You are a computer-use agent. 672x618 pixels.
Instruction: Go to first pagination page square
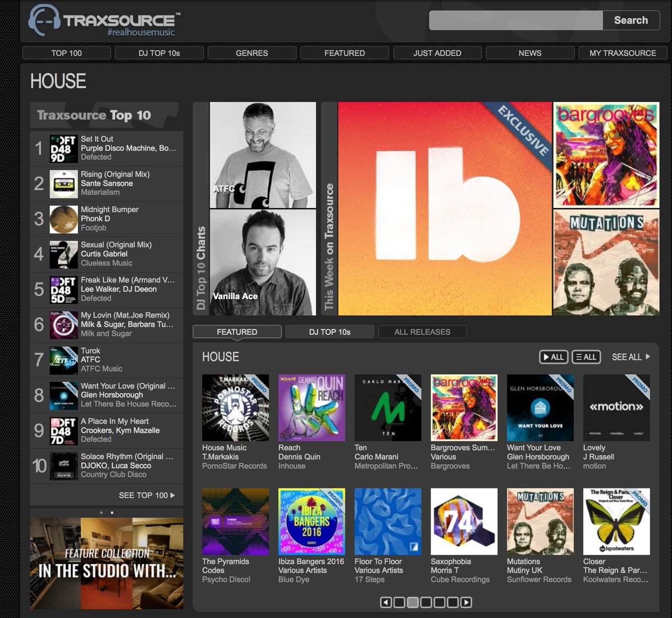coord(399,602)
